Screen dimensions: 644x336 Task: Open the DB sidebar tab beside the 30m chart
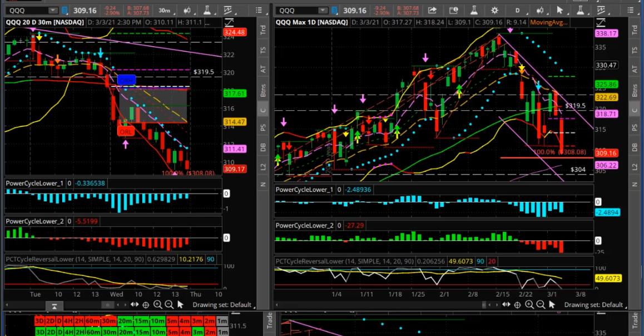click(x=263, y=147)
